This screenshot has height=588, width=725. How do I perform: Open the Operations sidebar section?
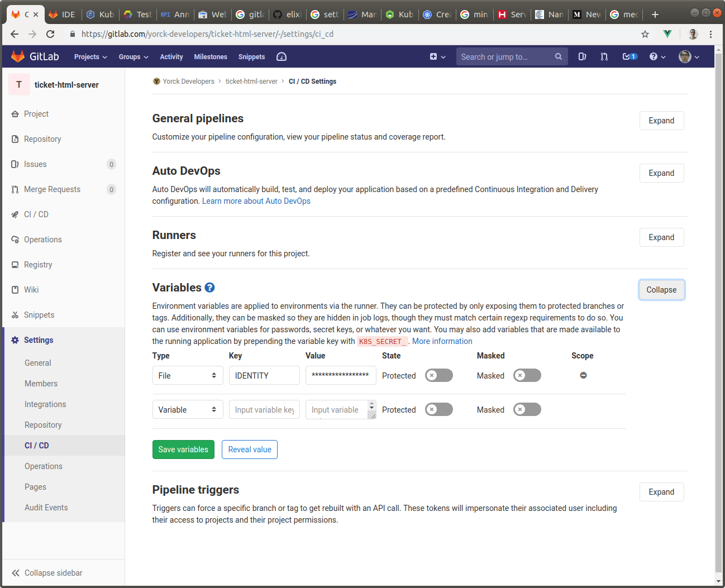(43, 239)
